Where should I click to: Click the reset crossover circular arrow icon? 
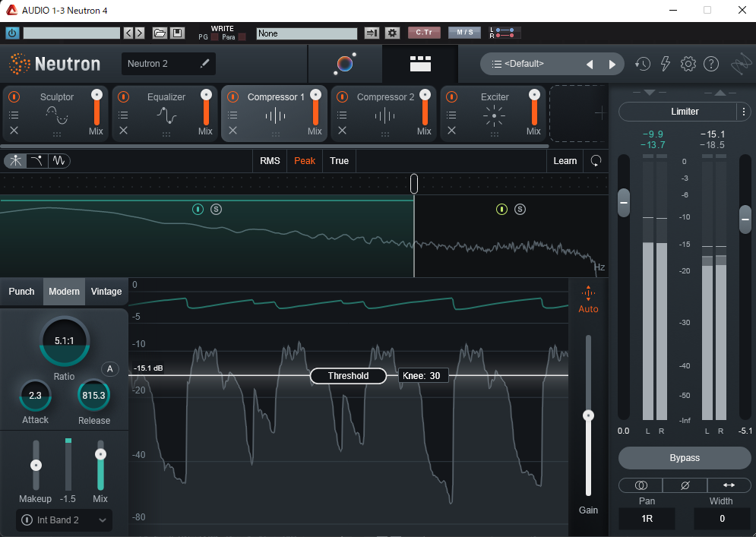[x=596, y=161]
